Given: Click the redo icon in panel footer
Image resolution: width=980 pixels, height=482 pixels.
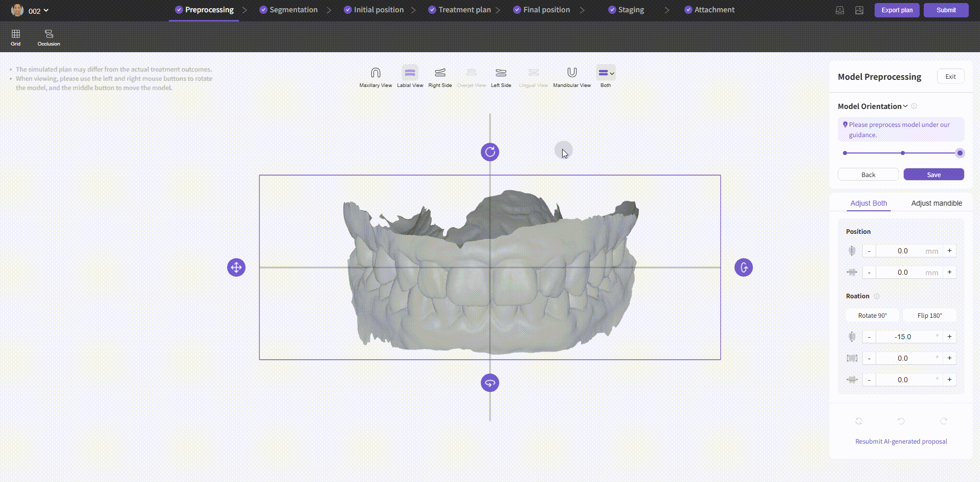Looking at the screenshot, I should (944, 421).
